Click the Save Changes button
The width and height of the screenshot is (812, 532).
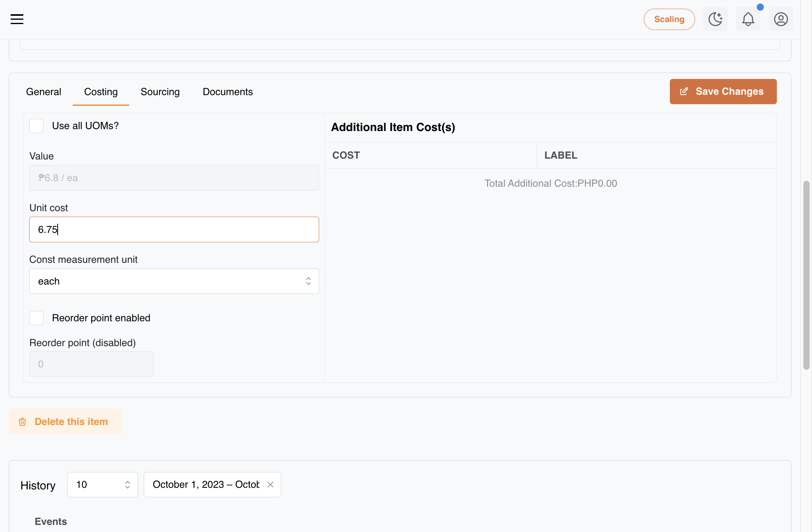coord(723,92)
